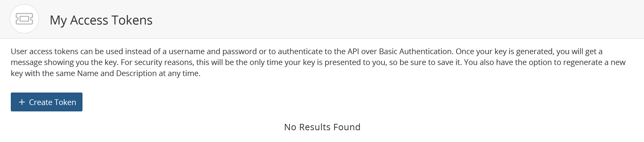Click the My Access Tokens heading

click(x=101, y=20)
